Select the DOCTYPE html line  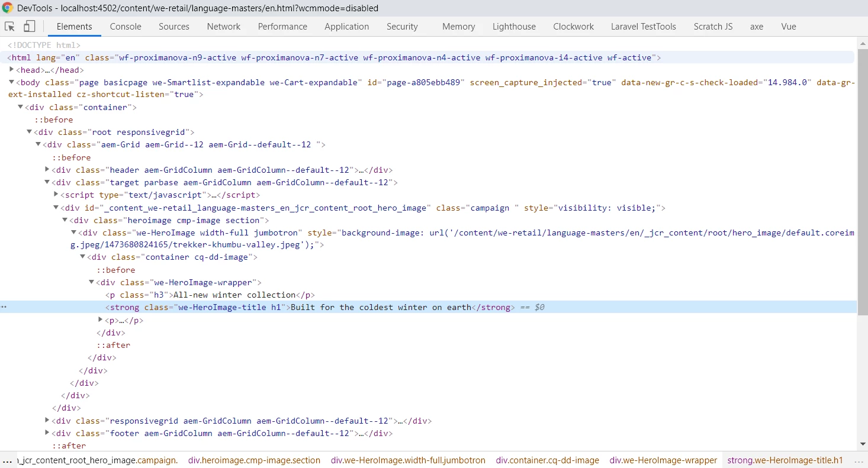pyautogui.click(x=44, y=45)
